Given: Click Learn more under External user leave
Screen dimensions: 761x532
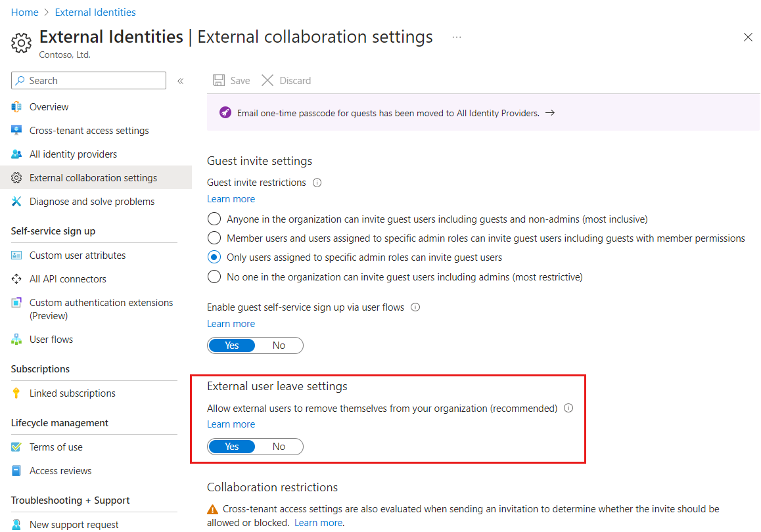Looking at the screenshot, I should 231,424.
